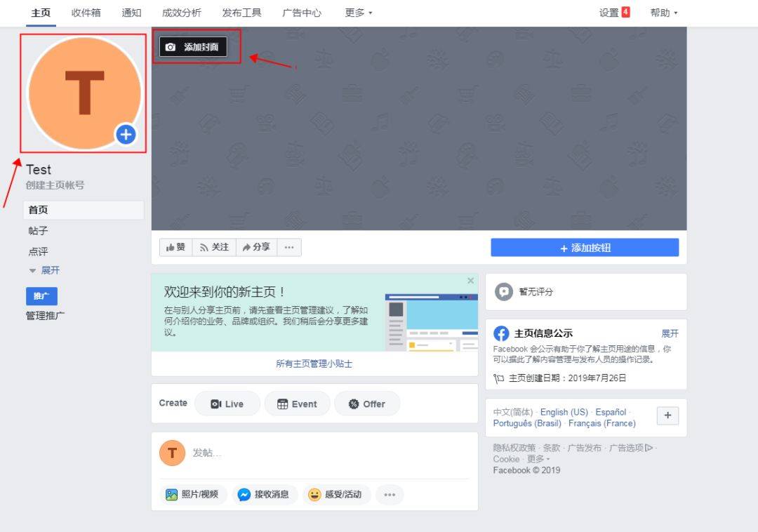The height and width of the screenshot is (532, 758).
Task: Switch language to Português (Brasil)
Action: (527, 423)
